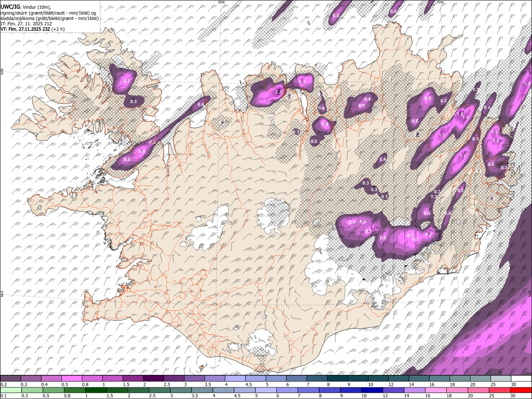532x399 pixels.
Task: Pick the 25 swatch in the lower rain legend
Action: [499, 390]
